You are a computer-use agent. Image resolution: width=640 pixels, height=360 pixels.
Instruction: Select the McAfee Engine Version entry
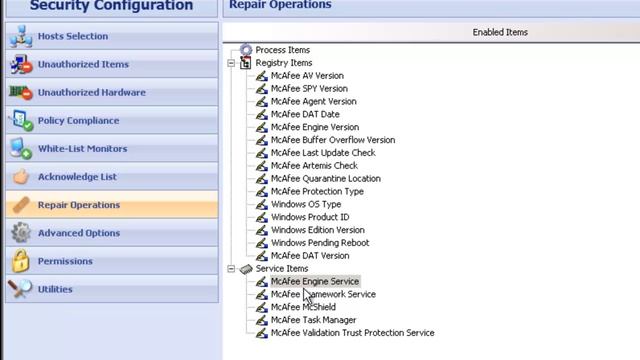coord(315,127)
